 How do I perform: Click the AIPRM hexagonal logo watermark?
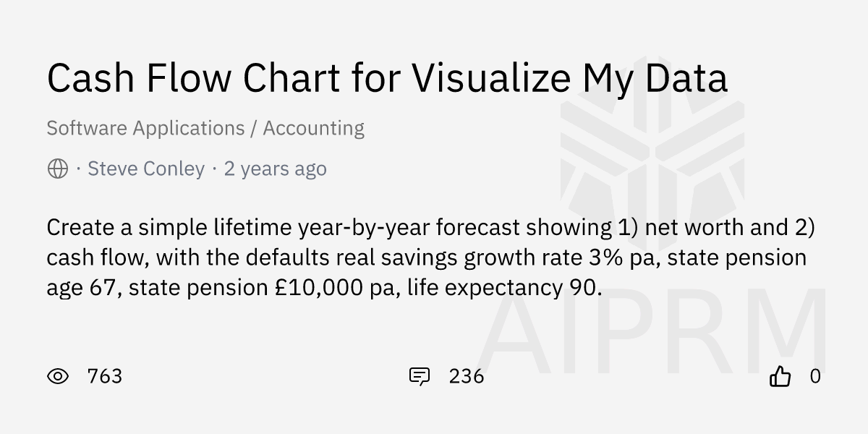coord(653,156)
